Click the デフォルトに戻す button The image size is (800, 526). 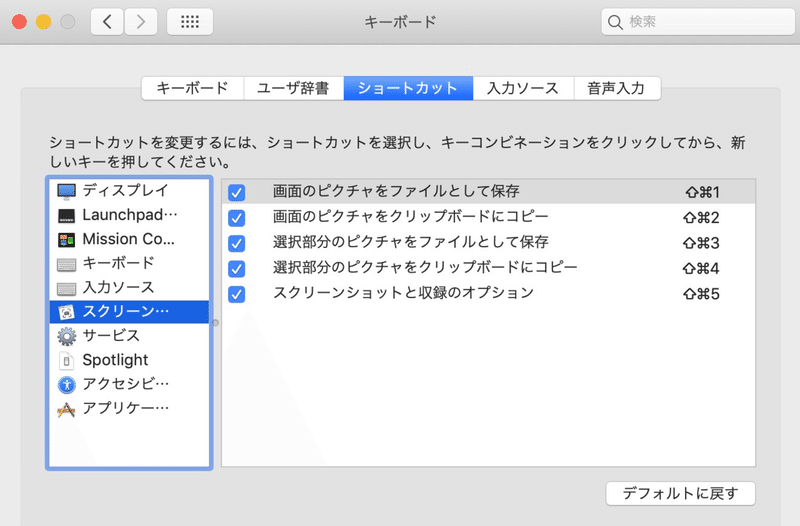pos(680,493)
